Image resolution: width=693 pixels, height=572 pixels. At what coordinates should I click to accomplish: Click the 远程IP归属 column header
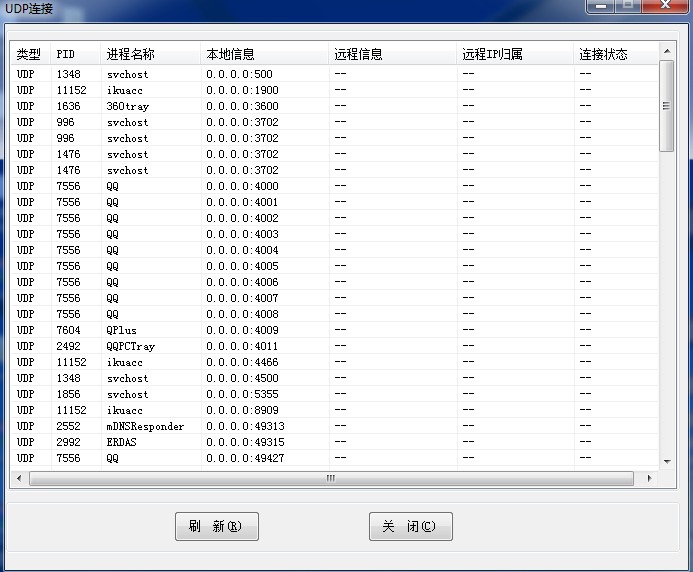(x=515, y=54)
